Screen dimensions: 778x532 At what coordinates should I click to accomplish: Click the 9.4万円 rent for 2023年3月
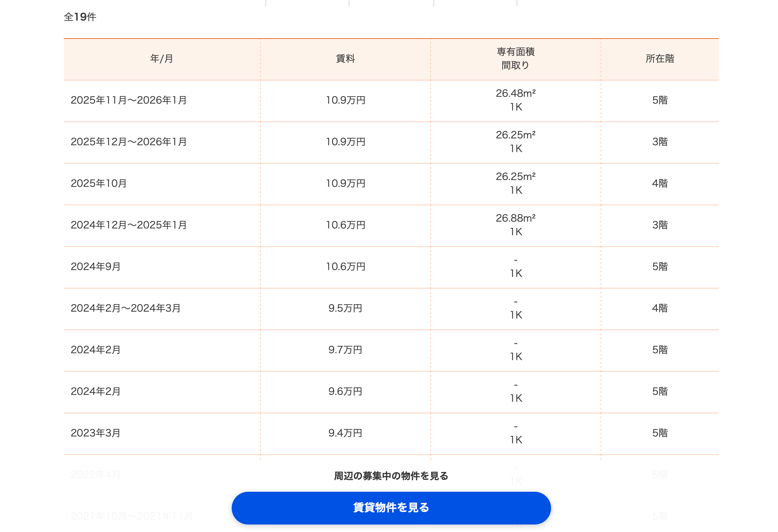point(345,433)
